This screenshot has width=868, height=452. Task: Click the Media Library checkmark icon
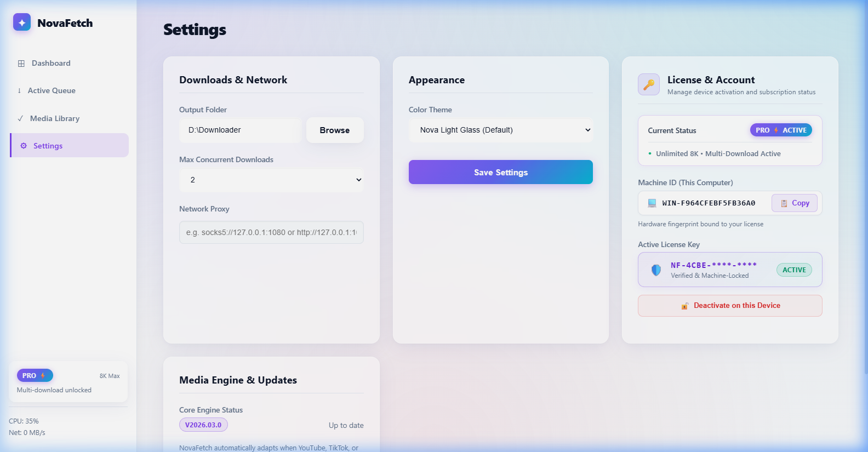click(x=20, y=118)
